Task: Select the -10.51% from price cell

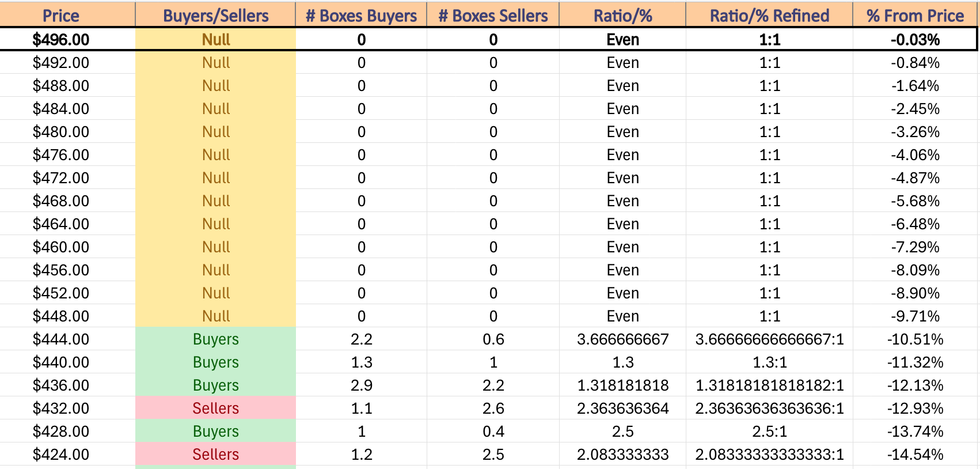Action: pyautogui.click(x=915, y=339)
